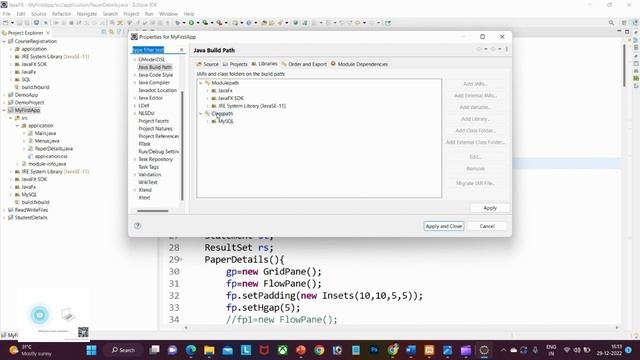Open Google Chrome from the taskbar
The height and width of the screenshot is (360, 640).
click(319, 350)
